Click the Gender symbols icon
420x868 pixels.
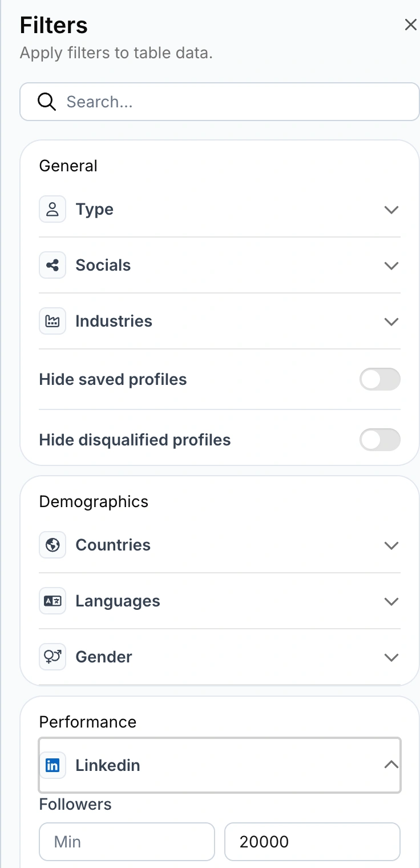click(x=52, y=657)
